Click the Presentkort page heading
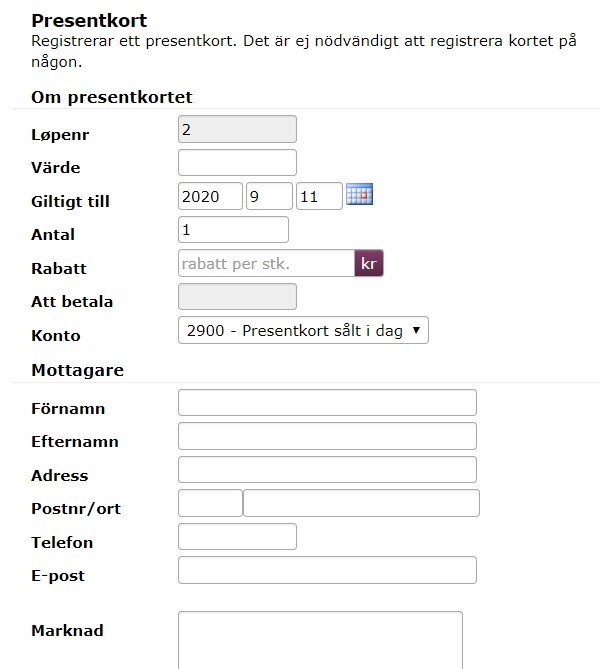Screen dimensions: 603x669 (x=89, y=20)
